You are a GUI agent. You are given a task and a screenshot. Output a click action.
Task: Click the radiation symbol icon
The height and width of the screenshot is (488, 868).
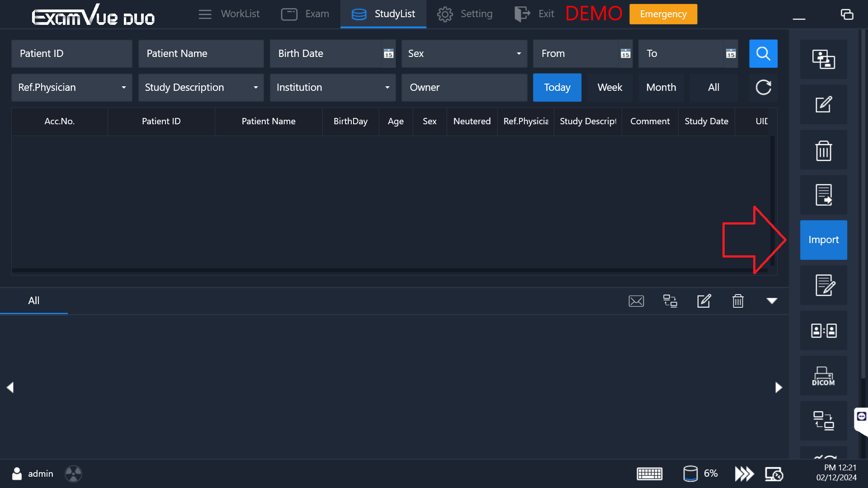[x=73, y=474]
